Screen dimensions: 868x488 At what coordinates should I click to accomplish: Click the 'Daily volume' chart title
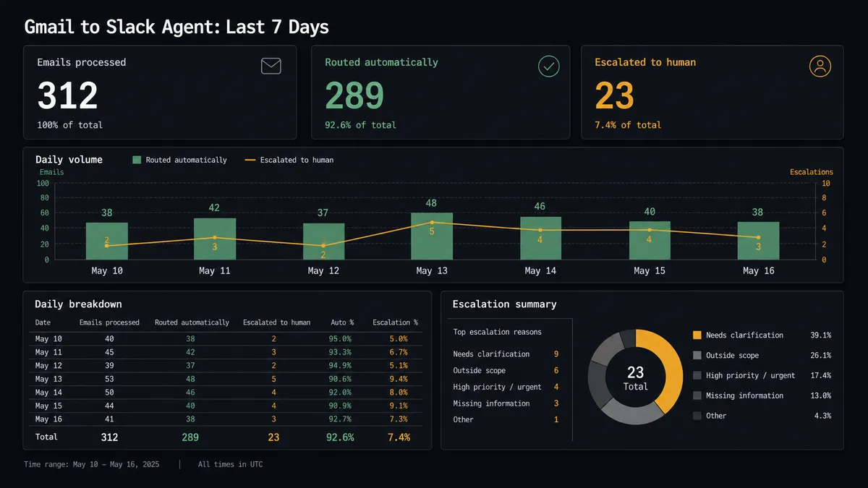pos(69,160)
